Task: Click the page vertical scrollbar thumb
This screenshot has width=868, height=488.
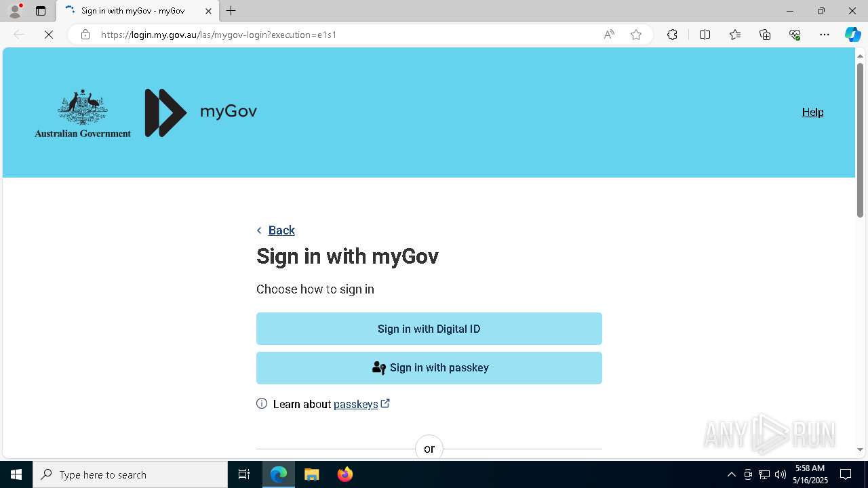Action: [x=860, y=140]
